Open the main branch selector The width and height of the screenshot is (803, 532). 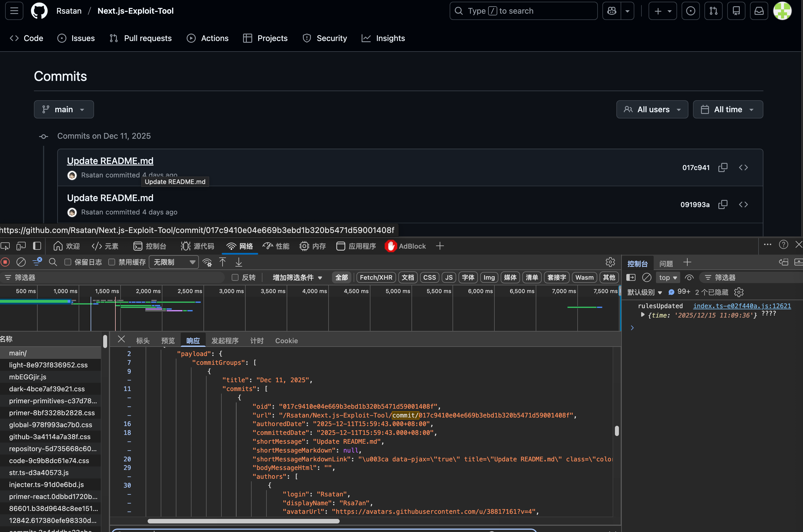point(64,109)
